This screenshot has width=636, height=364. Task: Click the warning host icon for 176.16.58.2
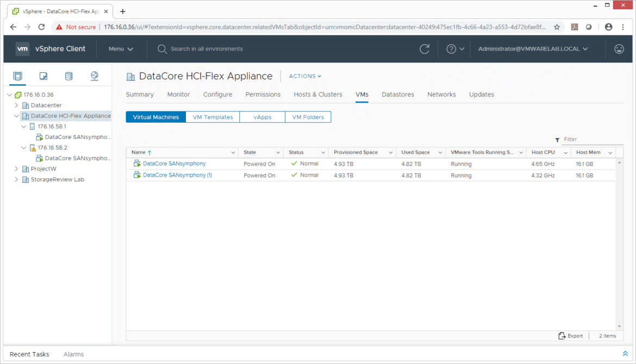[x=33, y=148]
